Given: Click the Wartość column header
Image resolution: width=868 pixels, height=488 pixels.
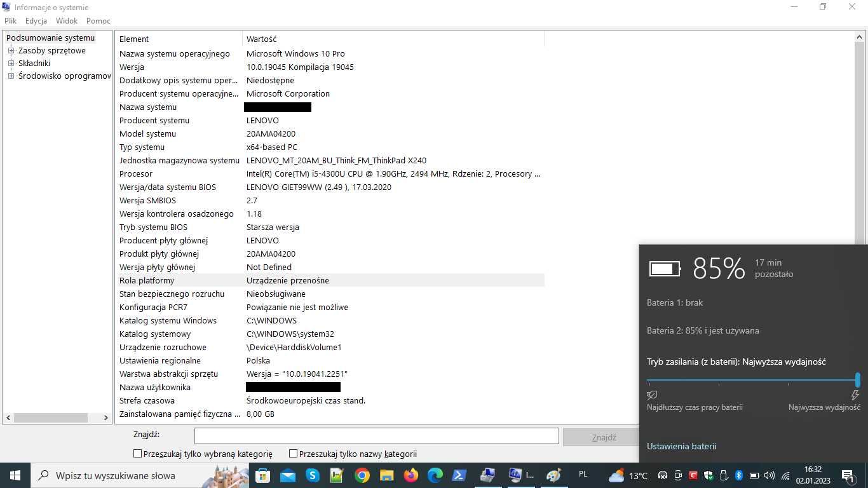Looking at the screenshot, I should click(393, 39).
